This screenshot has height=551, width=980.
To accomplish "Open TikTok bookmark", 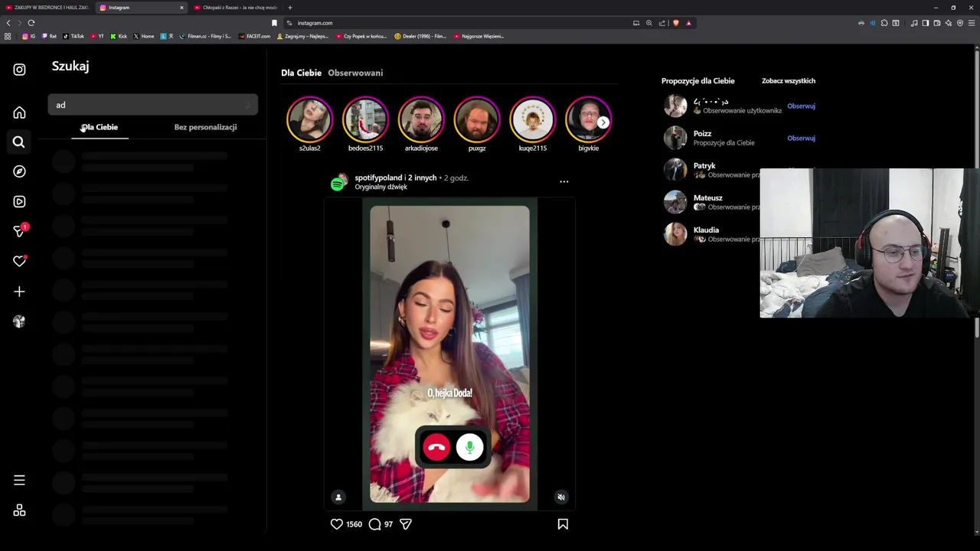I will click(x=74, y=36).
